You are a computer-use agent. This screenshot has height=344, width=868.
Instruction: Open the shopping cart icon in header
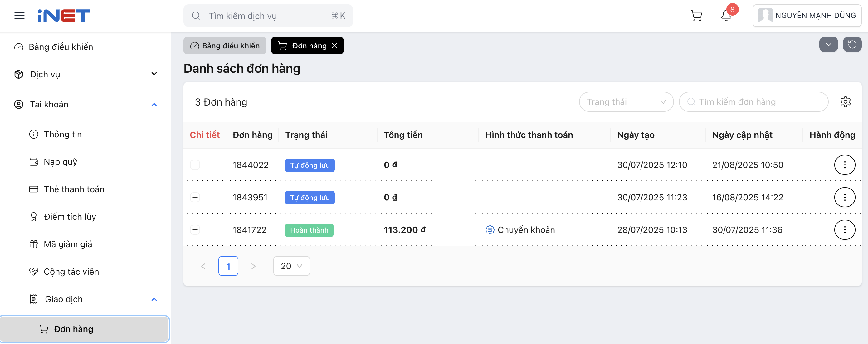click(696, 16)
